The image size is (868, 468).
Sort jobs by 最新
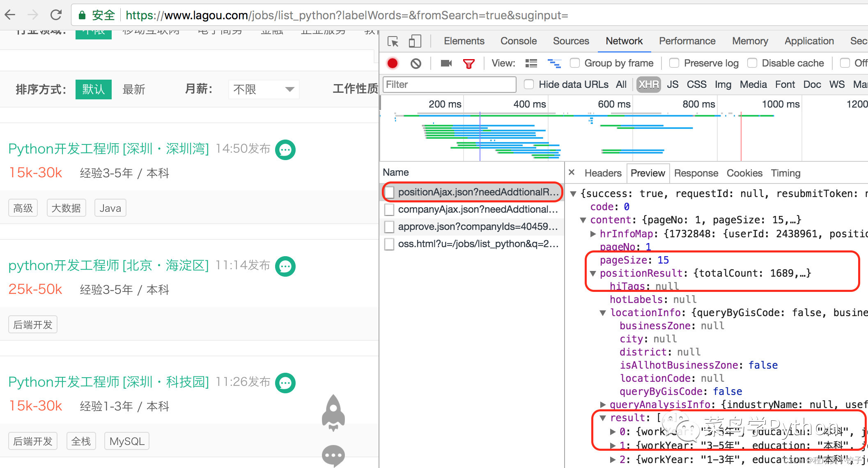134,89
